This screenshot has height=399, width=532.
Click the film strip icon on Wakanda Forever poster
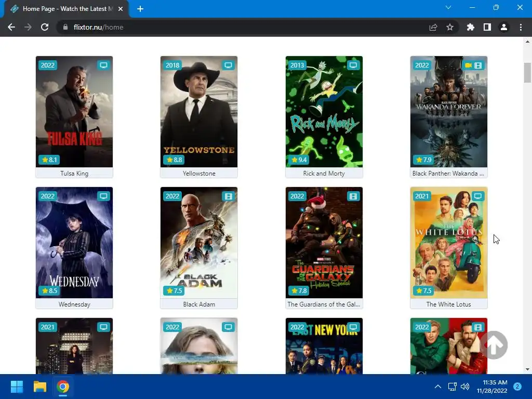[478, 65]
